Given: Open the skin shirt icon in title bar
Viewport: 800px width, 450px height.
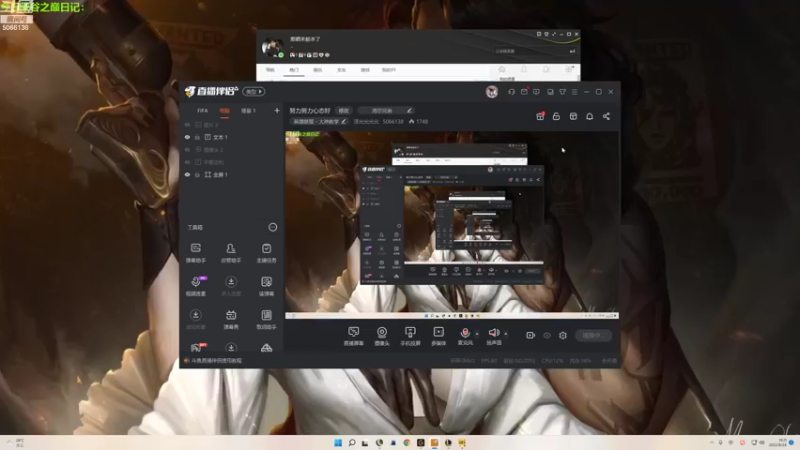Looking at the screenshot, I should point(562,92).
